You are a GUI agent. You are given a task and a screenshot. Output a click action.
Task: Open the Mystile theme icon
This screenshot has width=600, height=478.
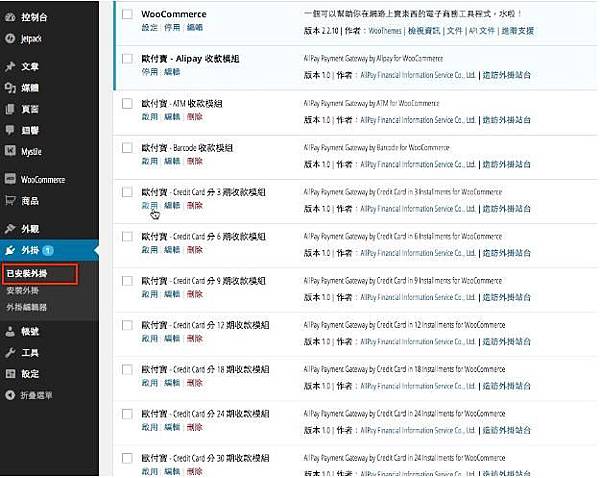pyautogui.click(x=10, y=150)
